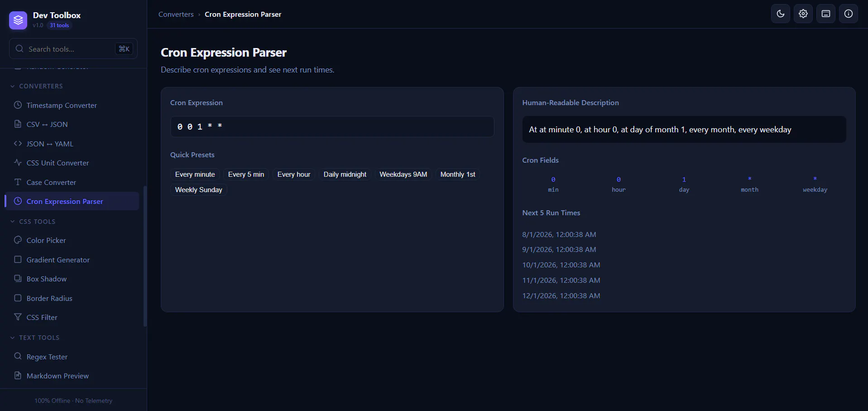Collapse the TEXT TOOLS section chevron

pyautogui.click(x=13, y=338)
